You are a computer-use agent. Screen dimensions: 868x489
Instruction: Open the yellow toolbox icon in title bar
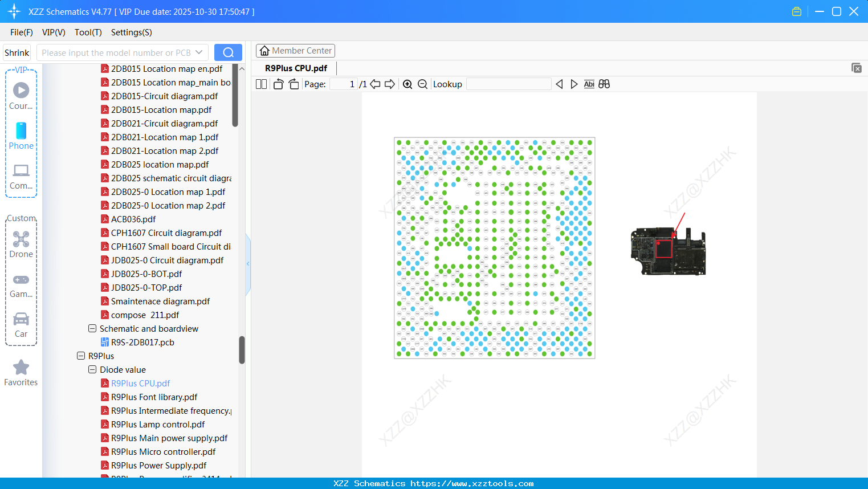tap(797, 11)
